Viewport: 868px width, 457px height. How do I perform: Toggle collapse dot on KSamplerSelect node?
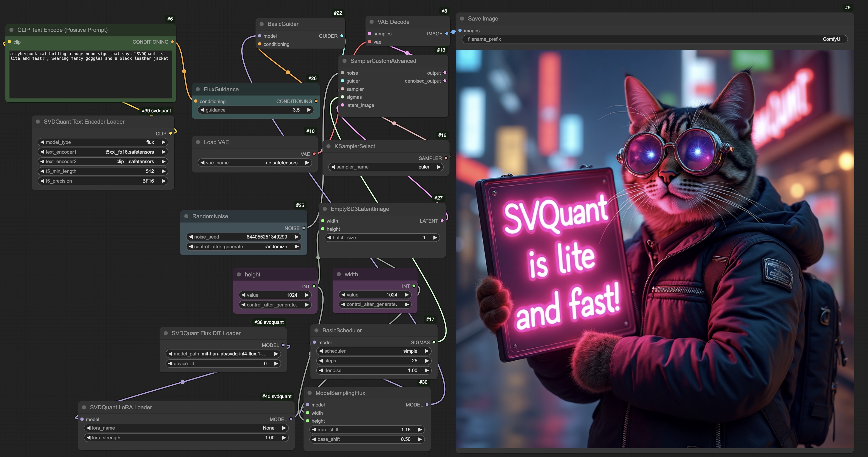[x=328, y=146]
